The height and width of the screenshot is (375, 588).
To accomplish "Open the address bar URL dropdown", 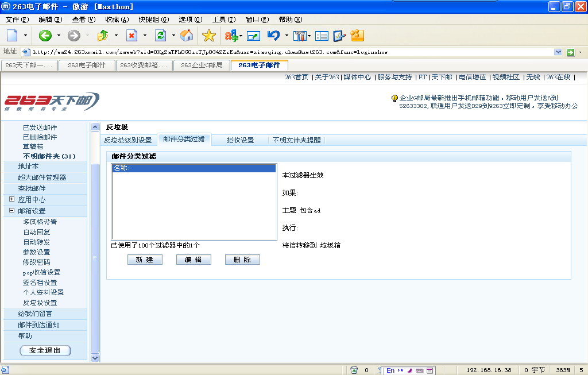I will pos(558,52).
